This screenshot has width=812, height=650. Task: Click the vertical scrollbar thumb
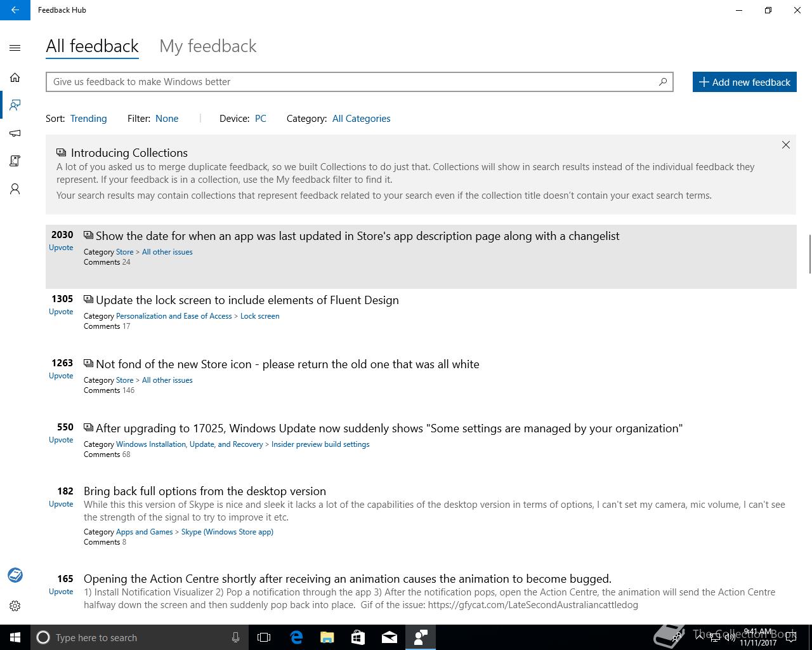pyautogui.click(x=809, y=254)
